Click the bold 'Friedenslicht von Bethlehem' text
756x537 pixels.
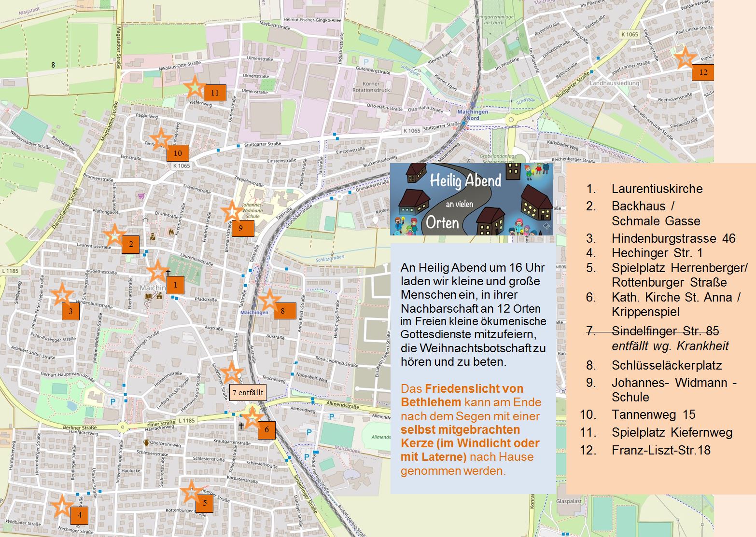coord(462,395)
